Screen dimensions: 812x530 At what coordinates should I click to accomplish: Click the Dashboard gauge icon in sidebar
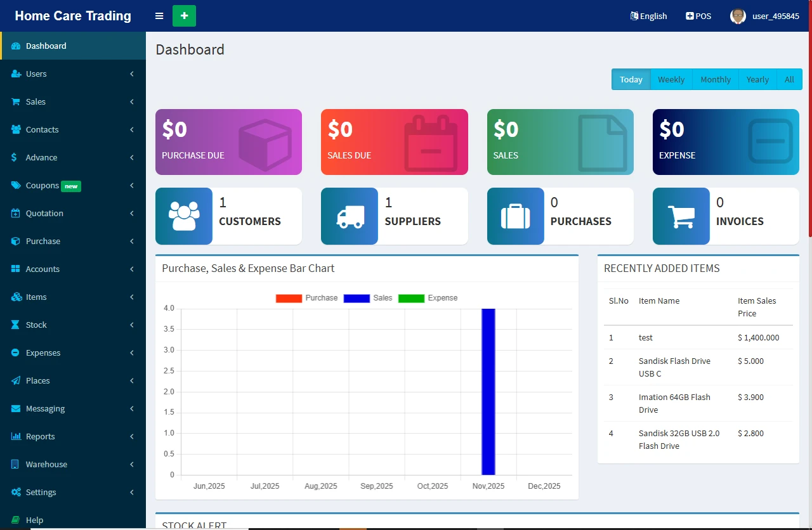click(16, 46)
